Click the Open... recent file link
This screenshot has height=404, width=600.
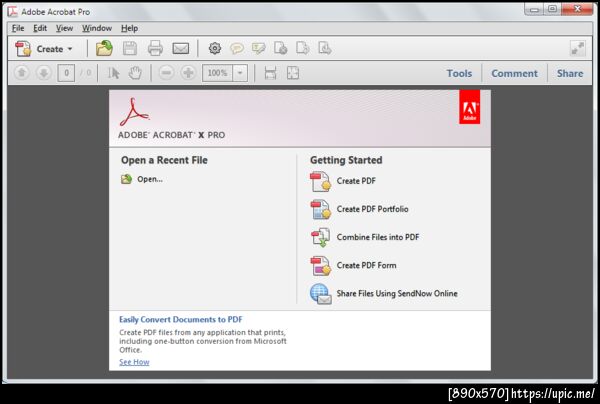pyautogui.click(x=150, y=179)
